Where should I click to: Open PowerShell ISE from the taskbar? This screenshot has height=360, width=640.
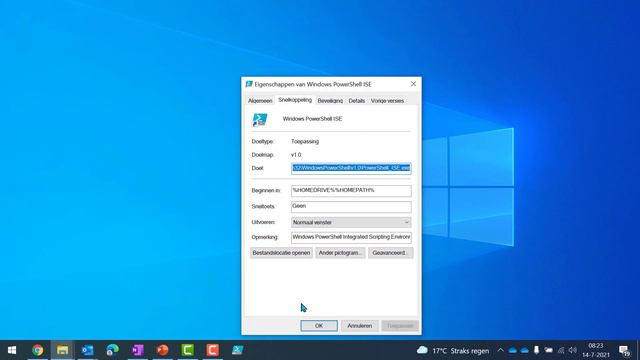[x=238, y=350]
